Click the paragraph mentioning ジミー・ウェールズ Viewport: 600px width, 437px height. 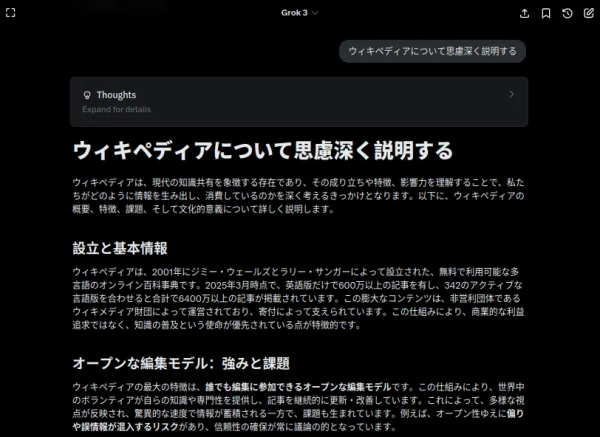pos(299,297)
